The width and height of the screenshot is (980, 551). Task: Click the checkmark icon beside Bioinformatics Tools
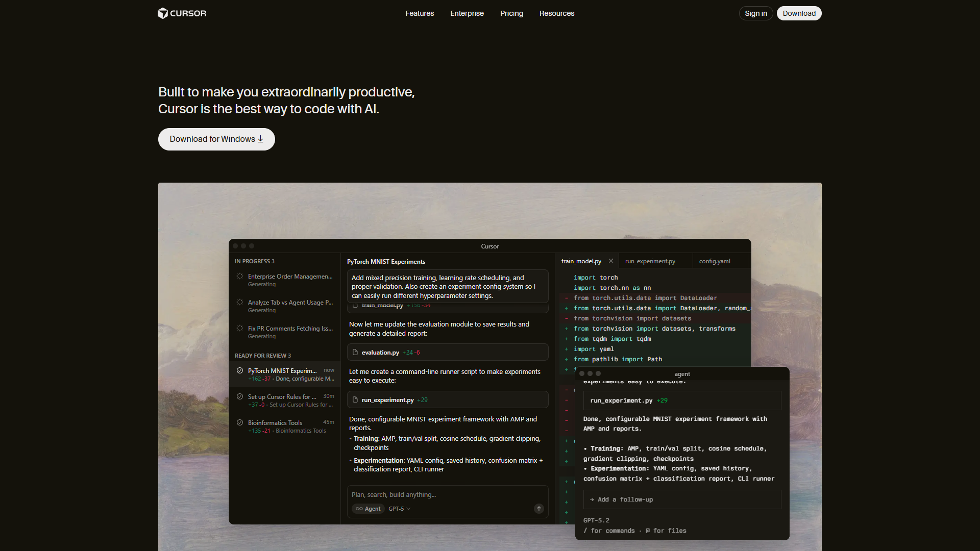tap(240, 422)
